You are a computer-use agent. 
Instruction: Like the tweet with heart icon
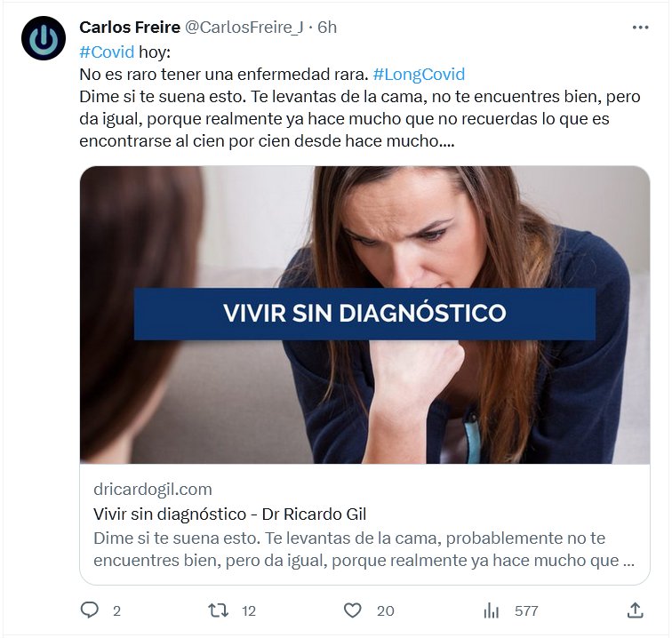click(x=353, y=610)
